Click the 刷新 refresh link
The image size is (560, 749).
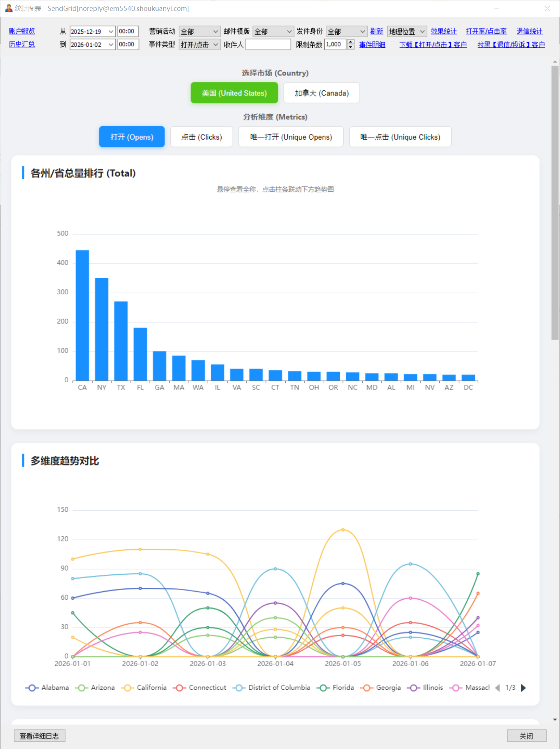click(x=376, y=31)
